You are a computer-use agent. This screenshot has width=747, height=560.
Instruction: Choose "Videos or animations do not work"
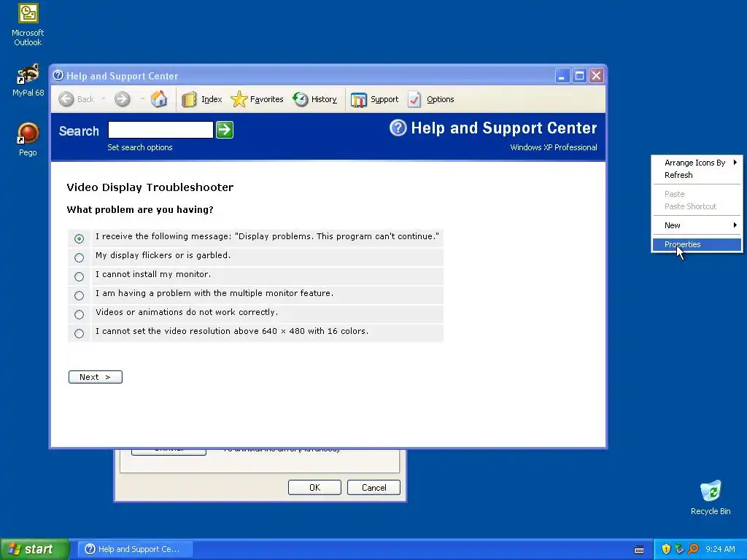click(x=79, y=315)
